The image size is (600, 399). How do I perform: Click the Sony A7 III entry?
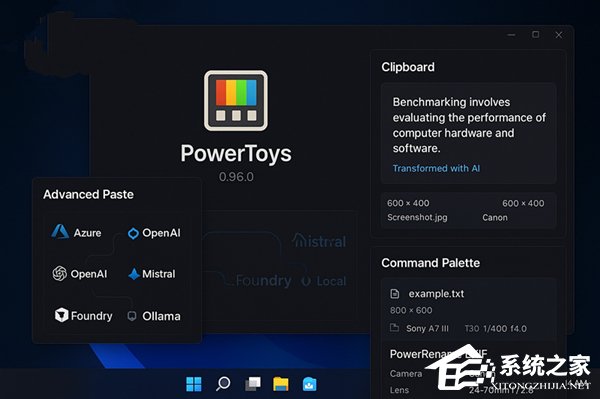[427, 329]
